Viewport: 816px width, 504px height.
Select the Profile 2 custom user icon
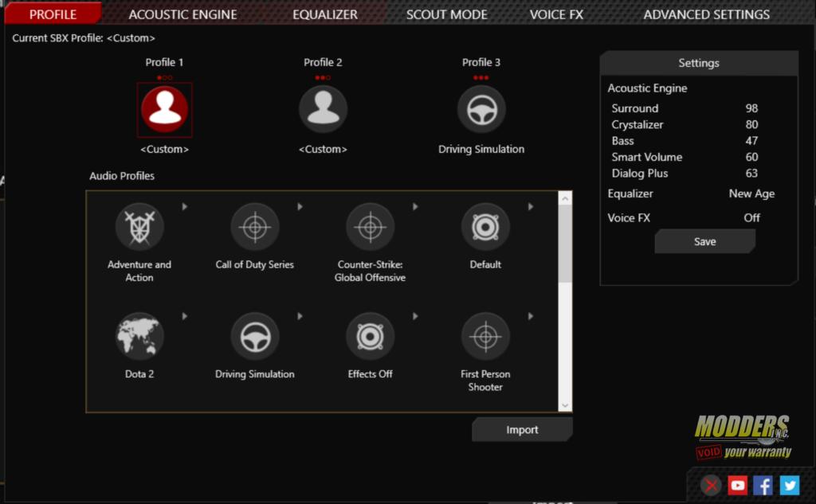click(x=324, y=109)
